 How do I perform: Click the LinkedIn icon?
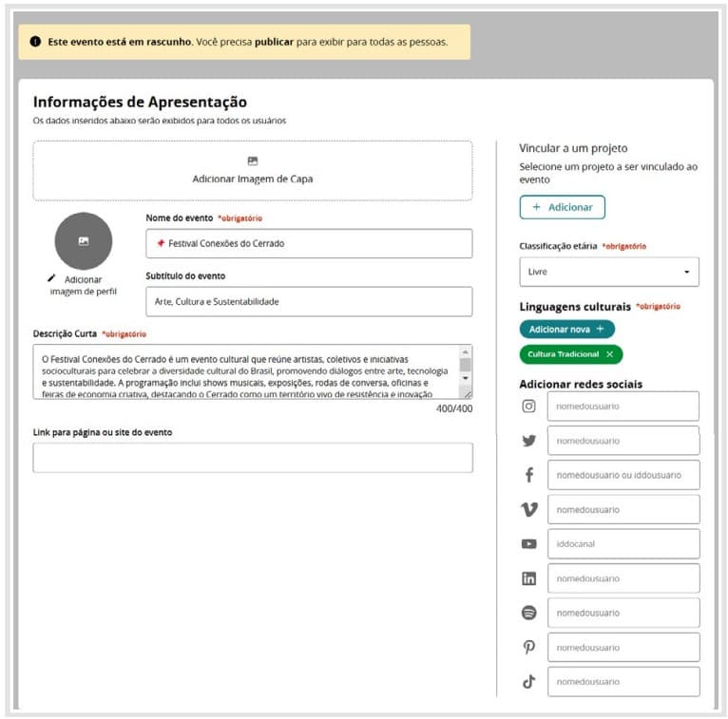[x=529, y=578]
